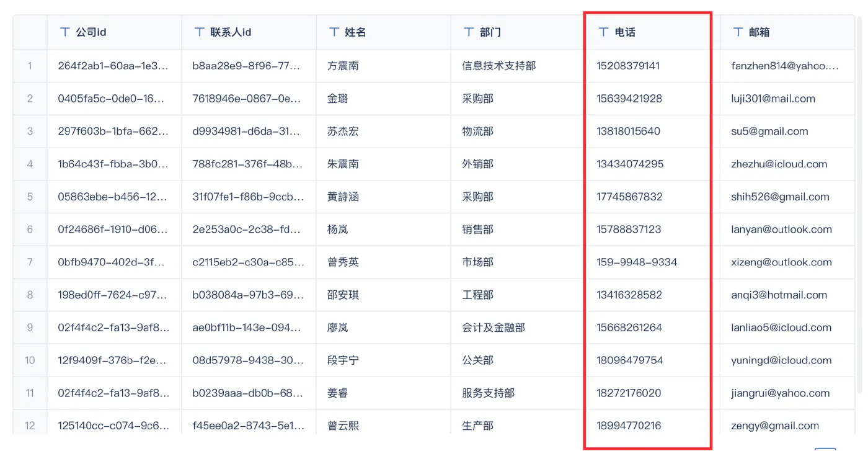Click the name 段宇宁
Viewport: 868px width, 451px height.
point(343,360)
